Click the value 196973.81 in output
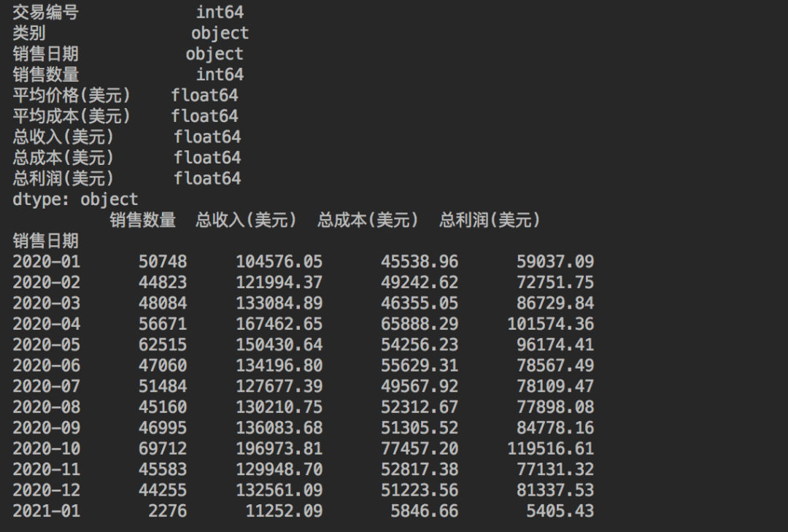The image size is (788, 532). tap(279, 449)
